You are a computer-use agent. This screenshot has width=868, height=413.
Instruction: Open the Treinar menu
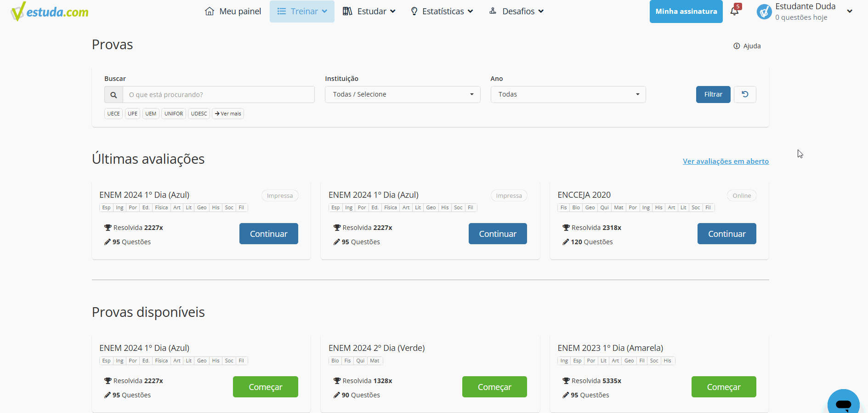pos(302,11)
